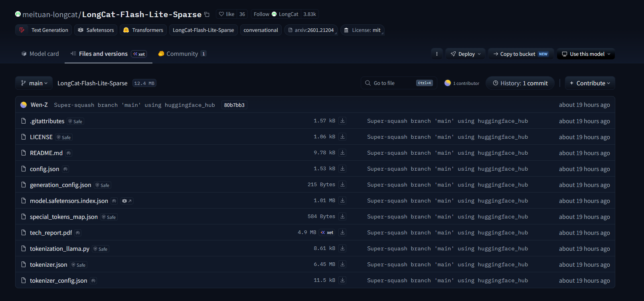Image resolution: width=644 pixels, height=301 pixels.
Task: Download README.md using its download icon
Action: [342, 153]
